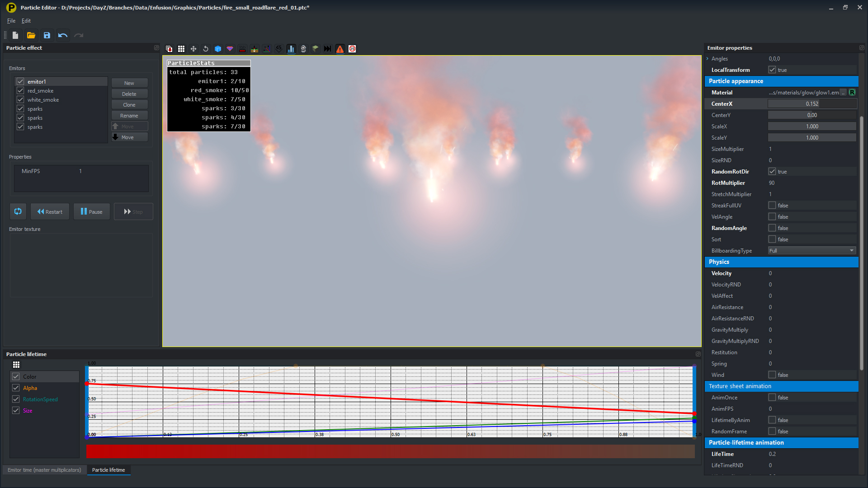The image size is (868, 488).
Task: Toggle visibility of red_smoke emitter
Action: tap(20, 90)
